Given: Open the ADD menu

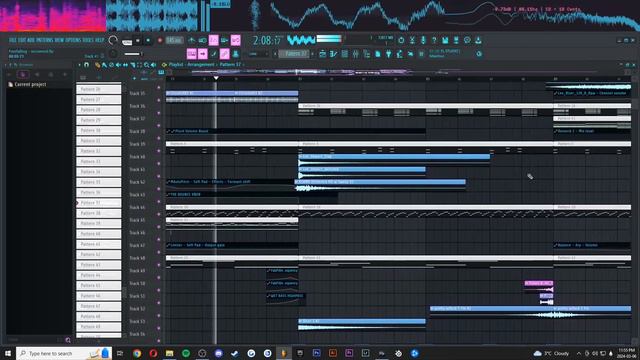Looking at the screenshot, I should tap(32, 40).
